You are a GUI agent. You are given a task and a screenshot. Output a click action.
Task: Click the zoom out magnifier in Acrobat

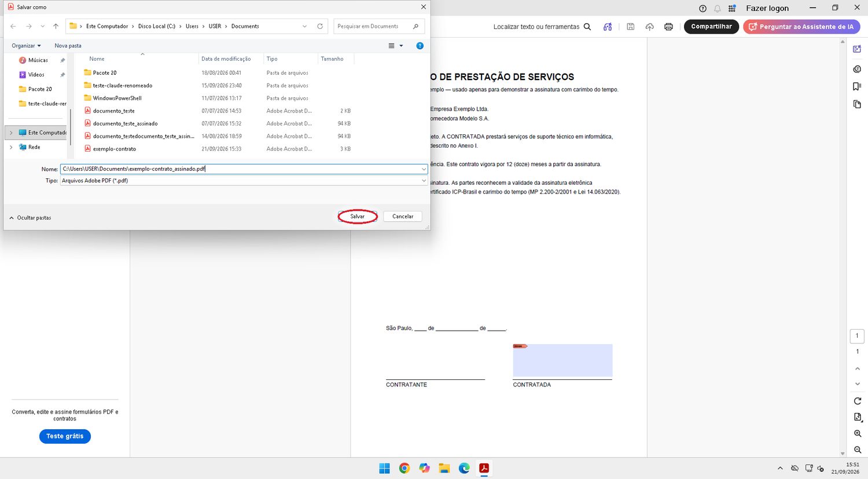tap(858, 449)
